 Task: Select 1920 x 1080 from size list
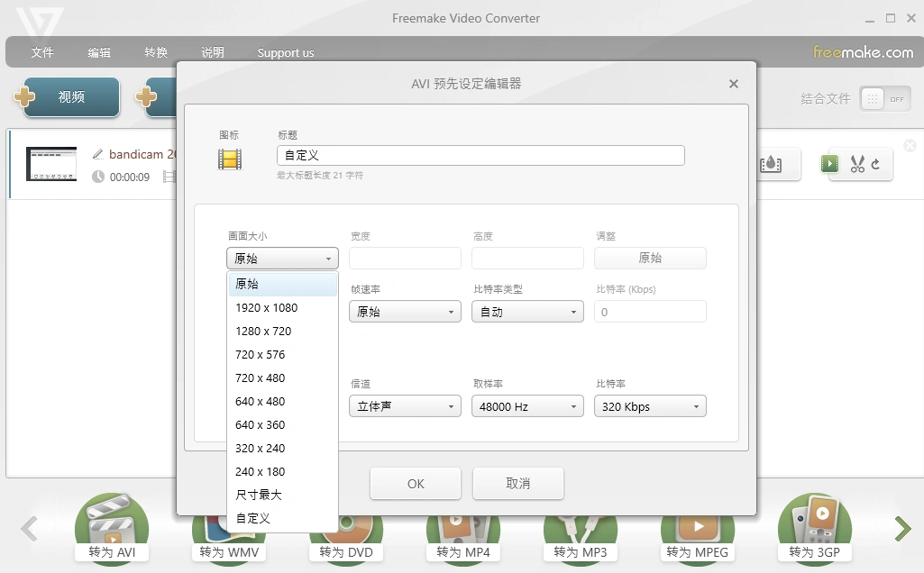click(267, 307)
